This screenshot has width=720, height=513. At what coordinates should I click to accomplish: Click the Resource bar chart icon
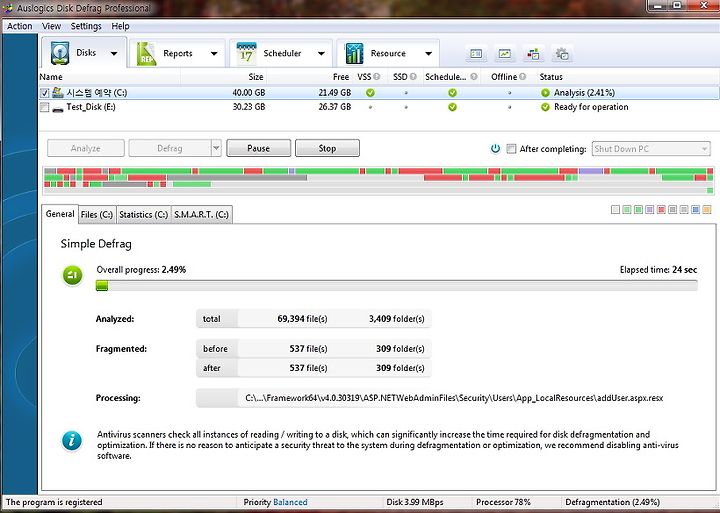pyautogui.click(x=354, y=53)
